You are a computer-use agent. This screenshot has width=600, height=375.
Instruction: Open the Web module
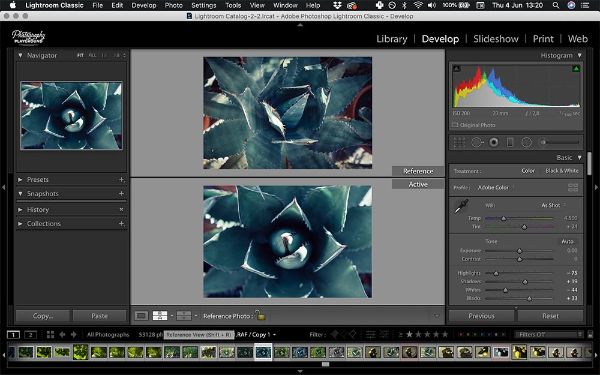[x=577, y=39]
